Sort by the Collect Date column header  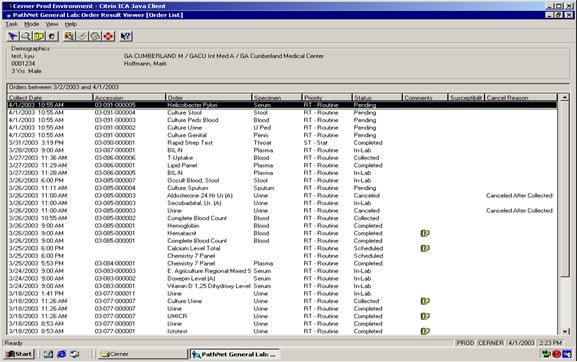50,97
